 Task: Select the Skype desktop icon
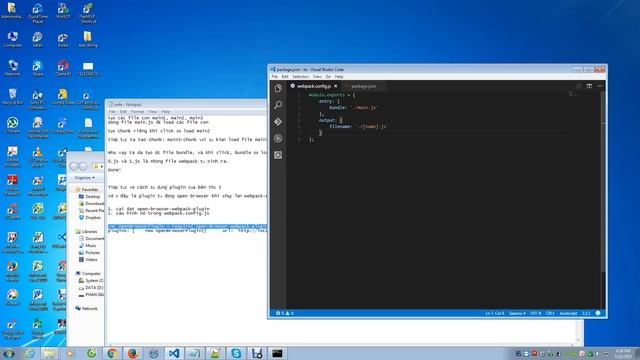click(x=38, y=69)
